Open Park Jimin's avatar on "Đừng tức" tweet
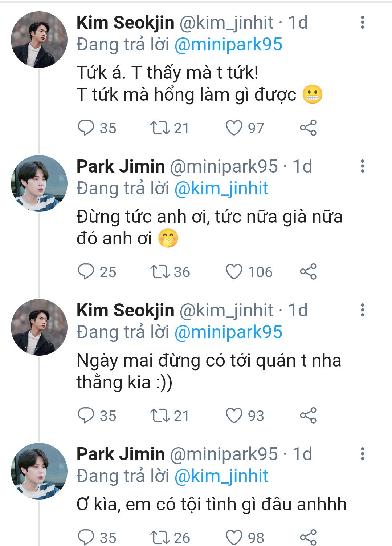392x546 pixels. 39,183
